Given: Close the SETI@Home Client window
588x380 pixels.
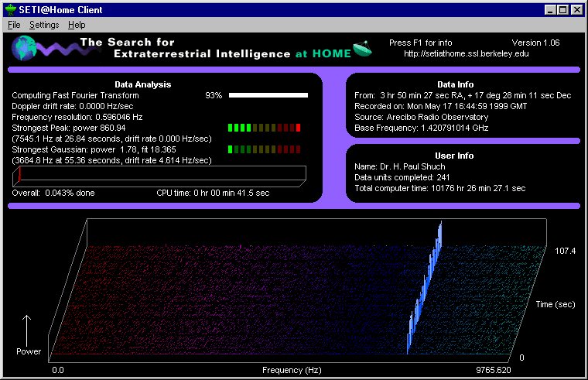Looking at the screenshot, I should click(576, 10).
